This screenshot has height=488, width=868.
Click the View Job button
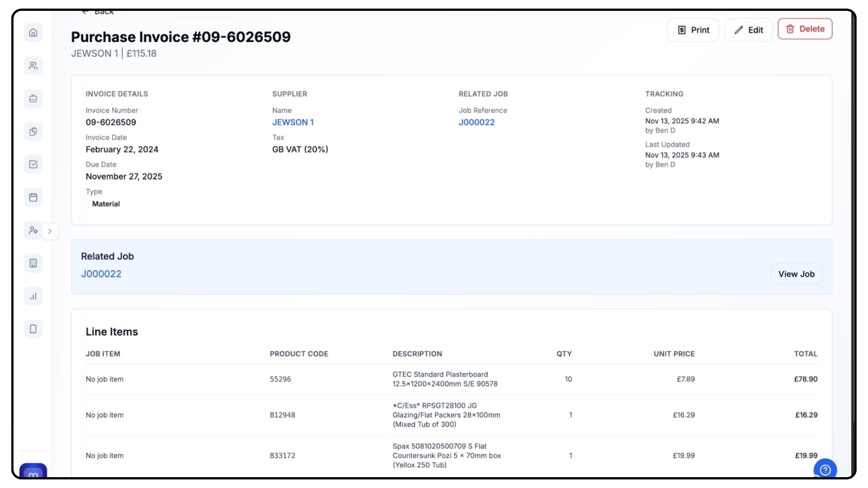[796, 274]
